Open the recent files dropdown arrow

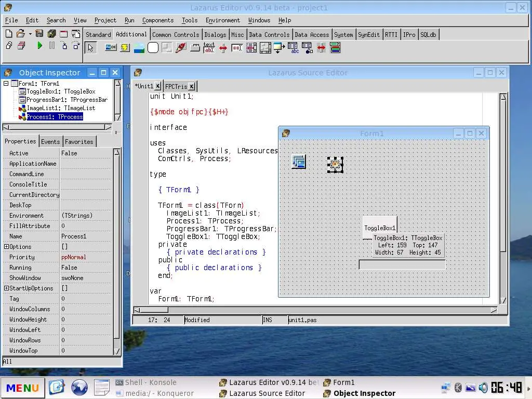(30, 34)
